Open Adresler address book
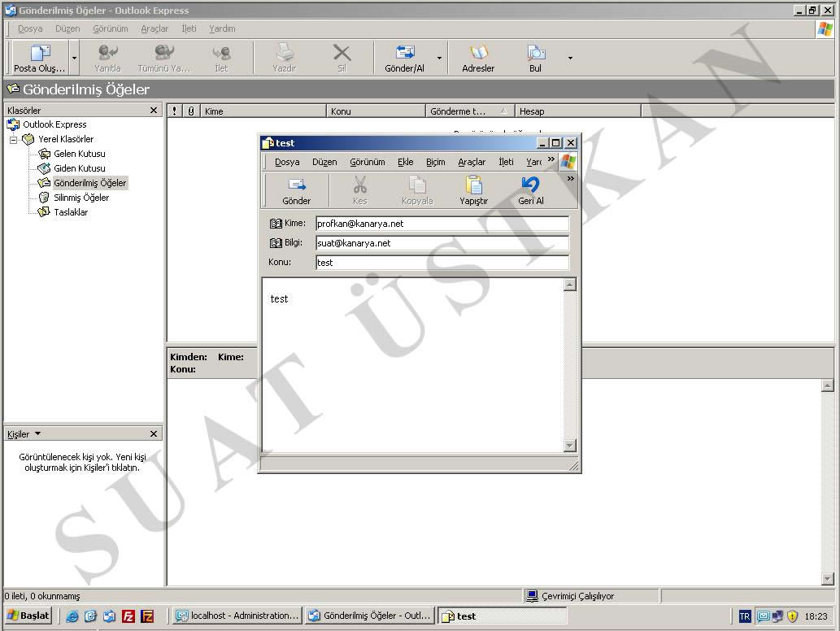 click(x=478, y=58)
